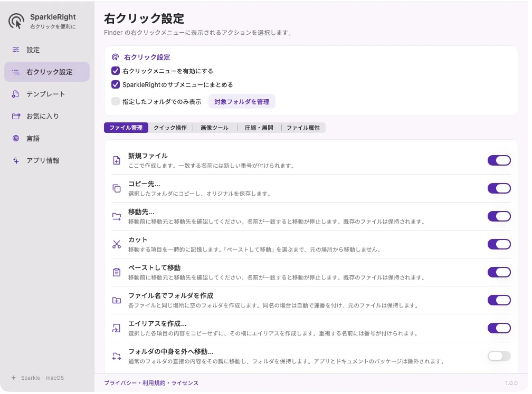The height and width of the screenshot is (394, 532).
Task: Click the コピー先... row title
Action: click(144, 184)
